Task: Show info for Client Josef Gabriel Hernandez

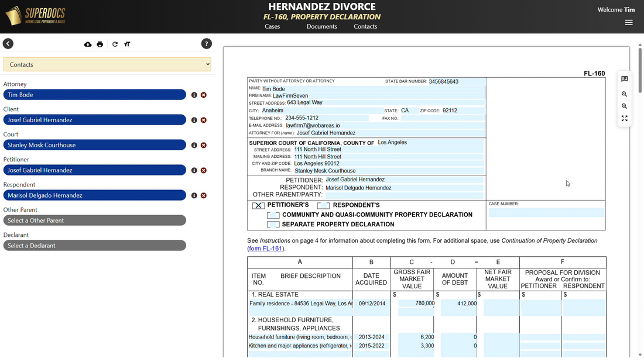Action: click(x=194, y=120)
